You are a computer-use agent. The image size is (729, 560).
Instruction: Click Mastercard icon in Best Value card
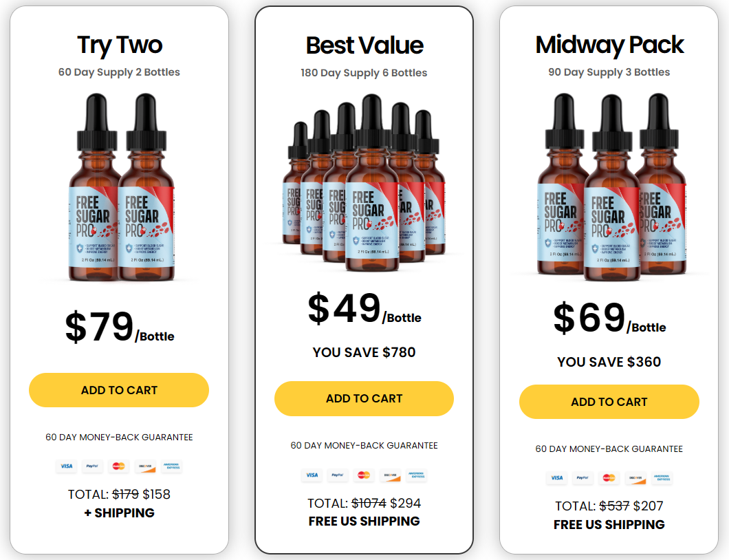364,475
